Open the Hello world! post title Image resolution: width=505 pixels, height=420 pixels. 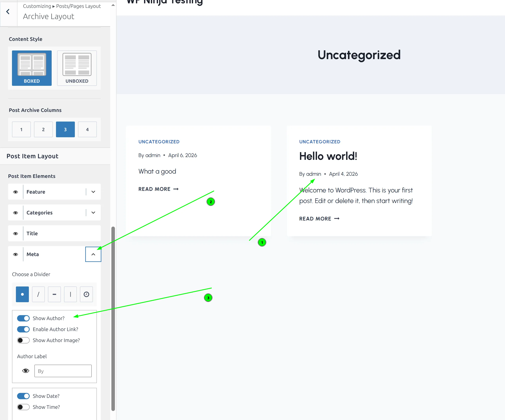pyautogui.click(x=328, y=156)
